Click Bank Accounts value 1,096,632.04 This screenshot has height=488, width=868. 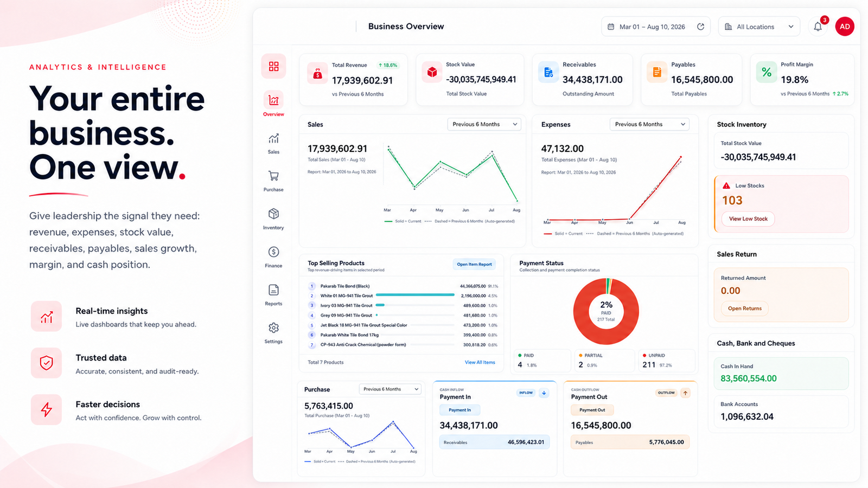tap(747, 416)
